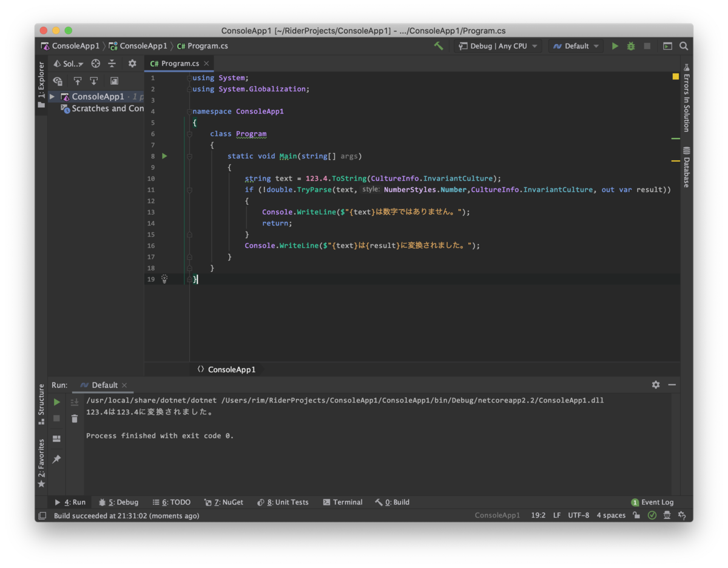Image resolution: width=728 pixels, height=568 pixels.
Task: Collapse the class Program fold marker
Action: [189, 134]
